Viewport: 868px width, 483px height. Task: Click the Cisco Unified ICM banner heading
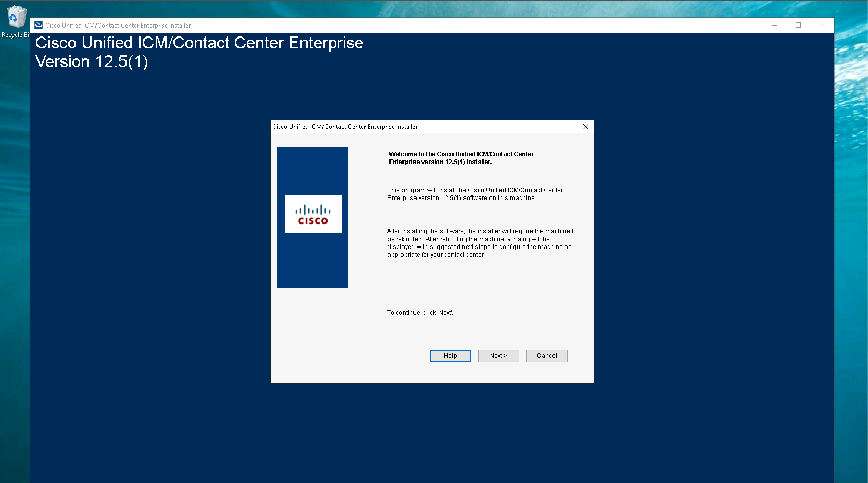(199, 43)
